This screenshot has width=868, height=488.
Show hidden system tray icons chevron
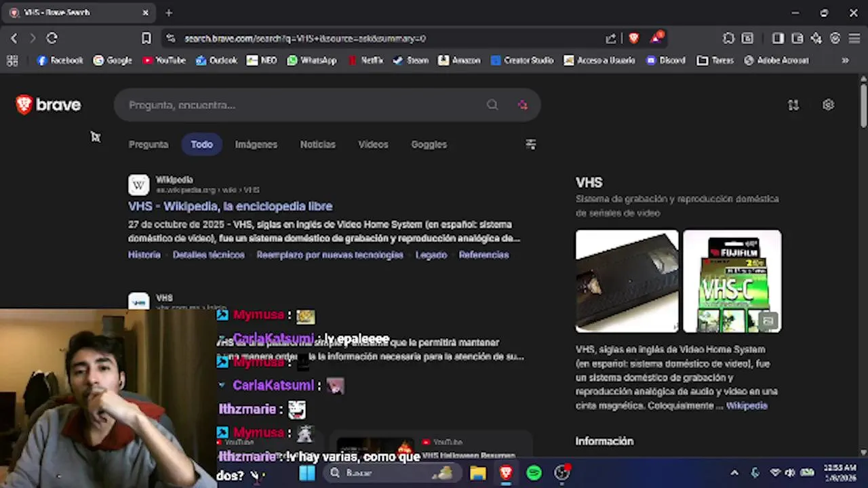pos(734,472)
